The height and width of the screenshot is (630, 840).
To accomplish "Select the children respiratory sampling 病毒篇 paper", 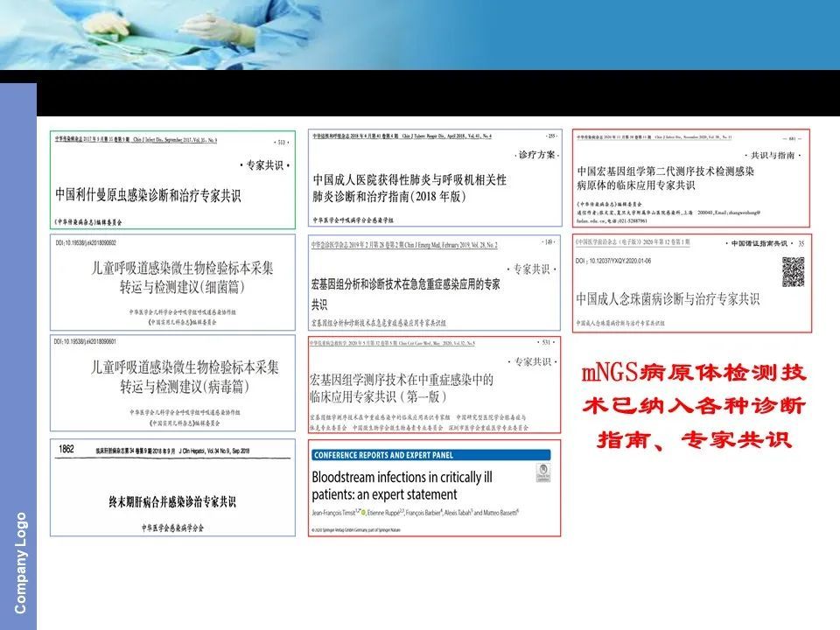I will coord(172,383).
